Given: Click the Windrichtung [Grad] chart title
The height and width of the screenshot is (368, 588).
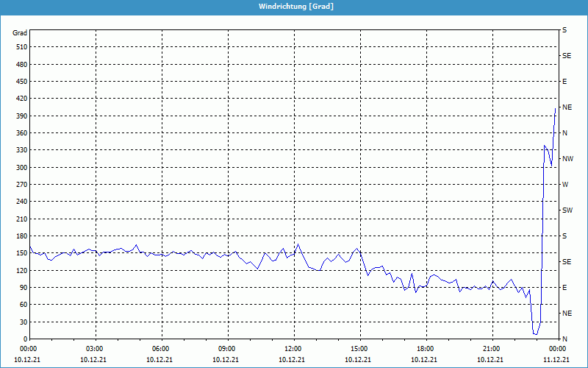Looking at the screenshot, I should coord(294,6).
